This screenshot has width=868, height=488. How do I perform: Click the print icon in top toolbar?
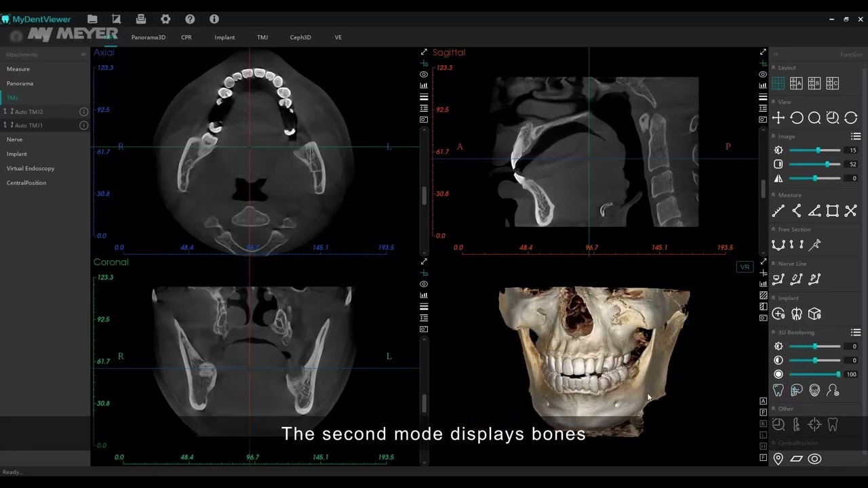tap(141, 19)
